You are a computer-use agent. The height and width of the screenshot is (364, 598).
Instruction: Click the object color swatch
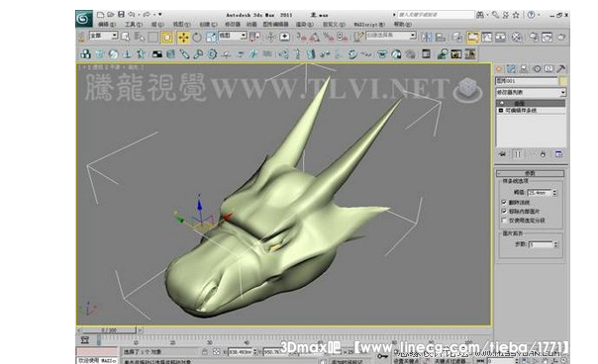563,81
